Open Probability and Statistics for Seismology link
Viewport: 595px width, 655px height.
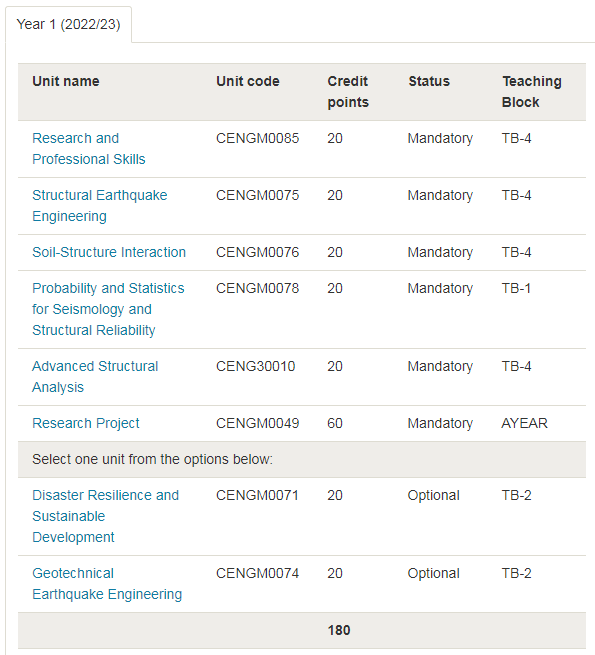coord(108,309)
